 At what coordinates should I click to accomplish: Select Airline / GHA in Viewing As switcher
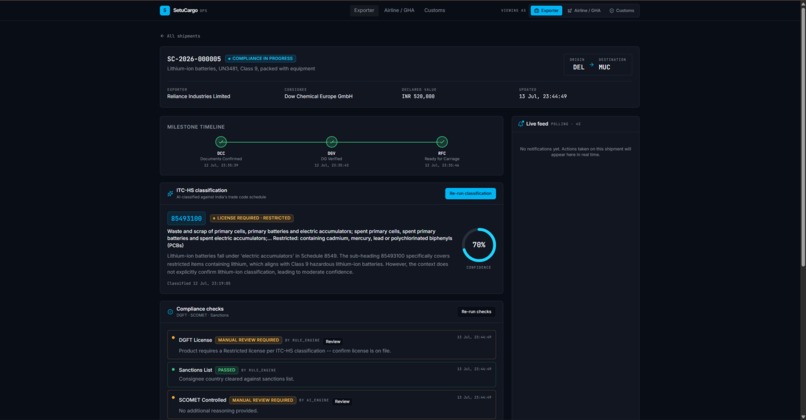(x=583, y=10)
